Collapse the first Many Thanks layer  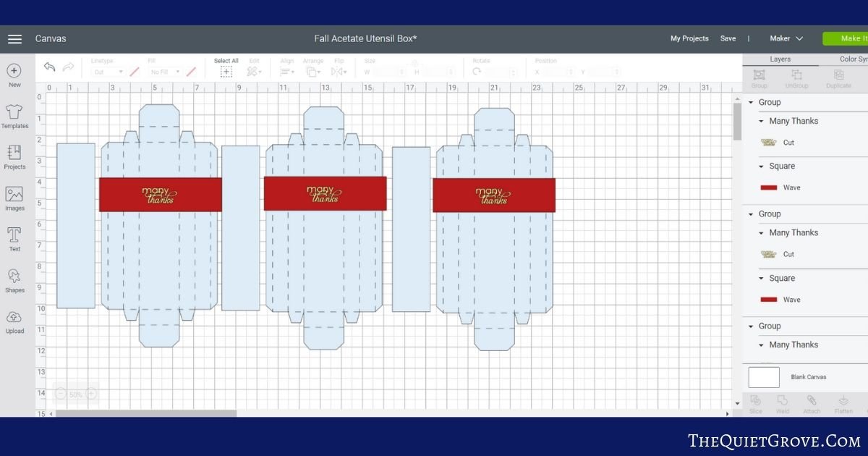762,122
